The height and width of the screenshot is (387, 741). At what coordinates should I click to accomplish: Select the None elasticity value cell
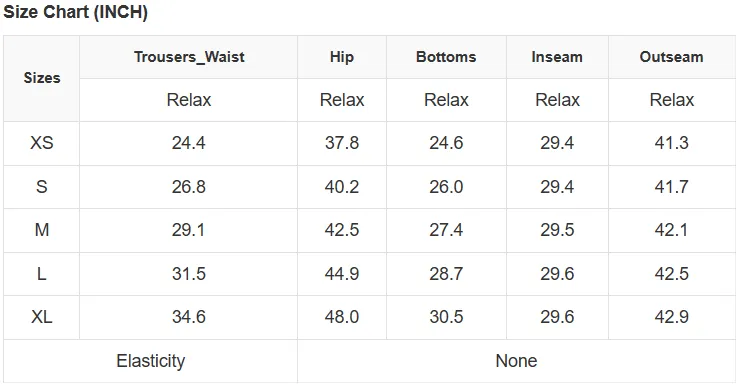(x=516, y=361)
